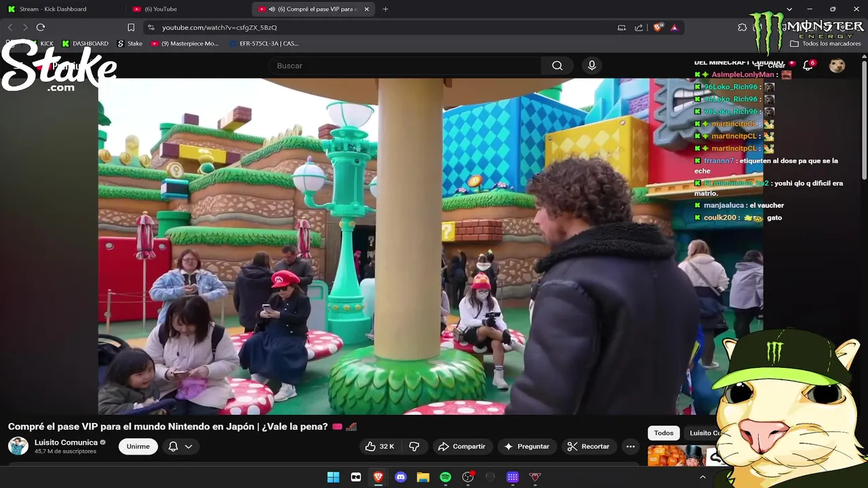868x488 pixels.
Task: Bookmark this page via bookmark icon
Action: coord(131,28)
